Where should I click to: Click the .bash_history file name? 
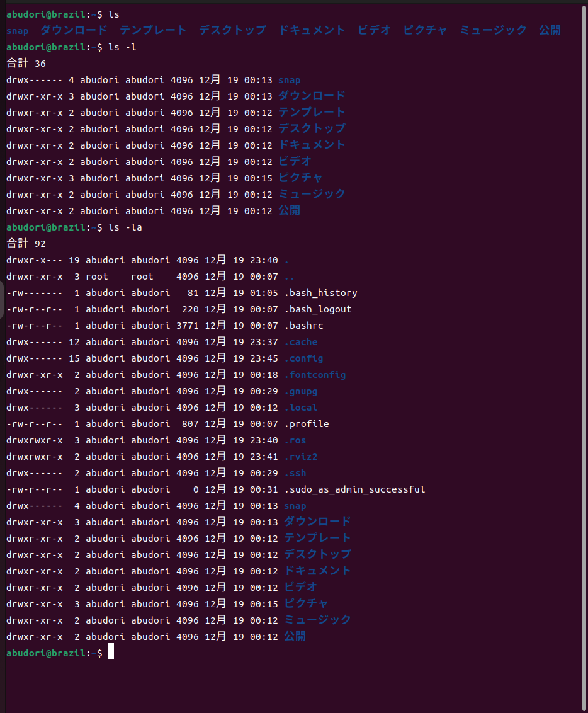[321, 293]
